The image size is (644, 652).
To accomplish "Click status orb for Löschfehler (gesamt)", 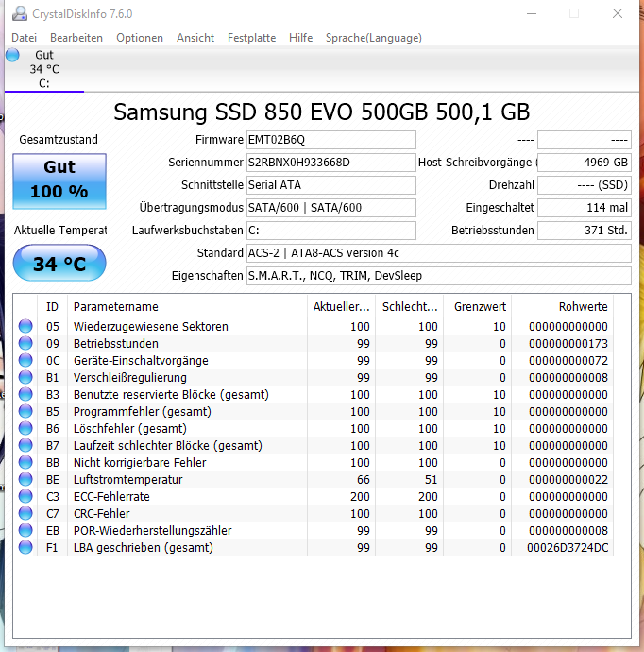I will click(25, 428).
